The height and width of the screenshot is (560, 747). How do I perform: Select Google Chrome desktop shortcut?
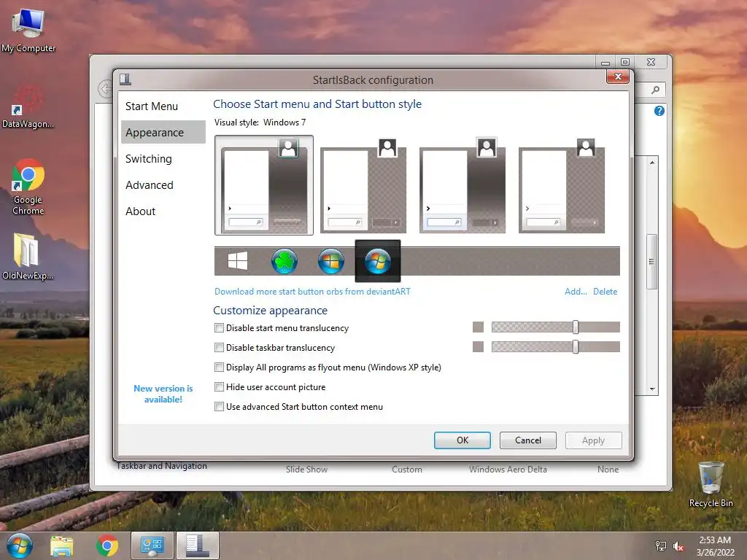pyautogui.click(x=28, y=187)
